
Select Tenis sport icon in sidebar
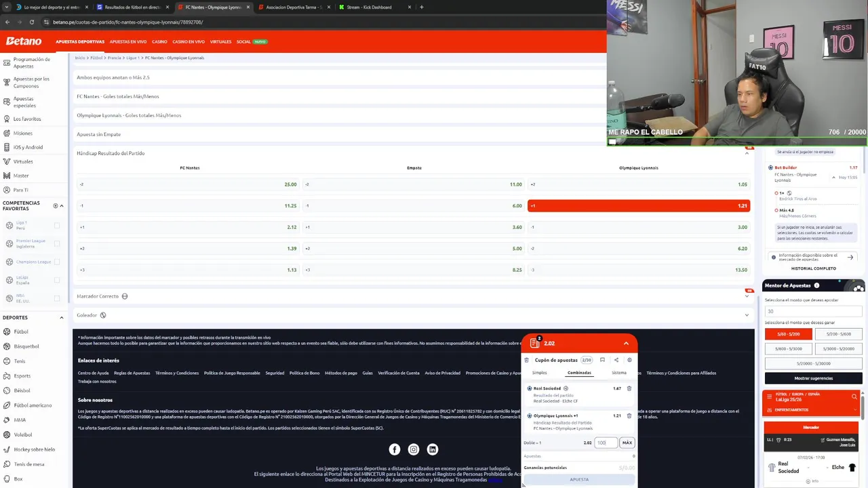[6, 361]
